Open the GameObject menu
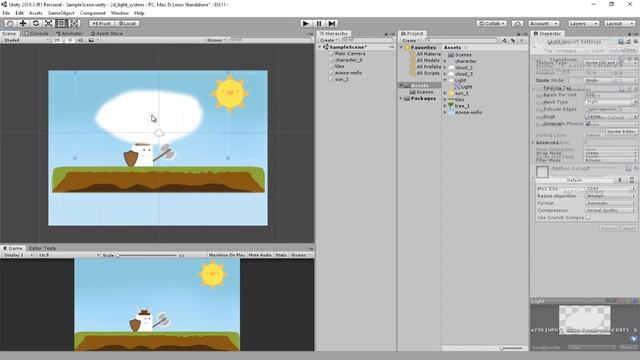This screenshot has height=360, width=640. tap(61, 13)
